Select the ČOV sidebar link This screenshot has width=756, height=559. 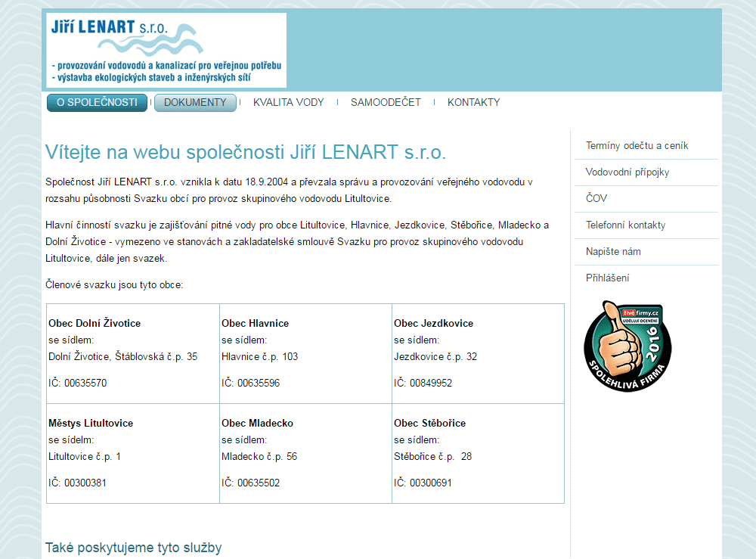pos(596,198)
